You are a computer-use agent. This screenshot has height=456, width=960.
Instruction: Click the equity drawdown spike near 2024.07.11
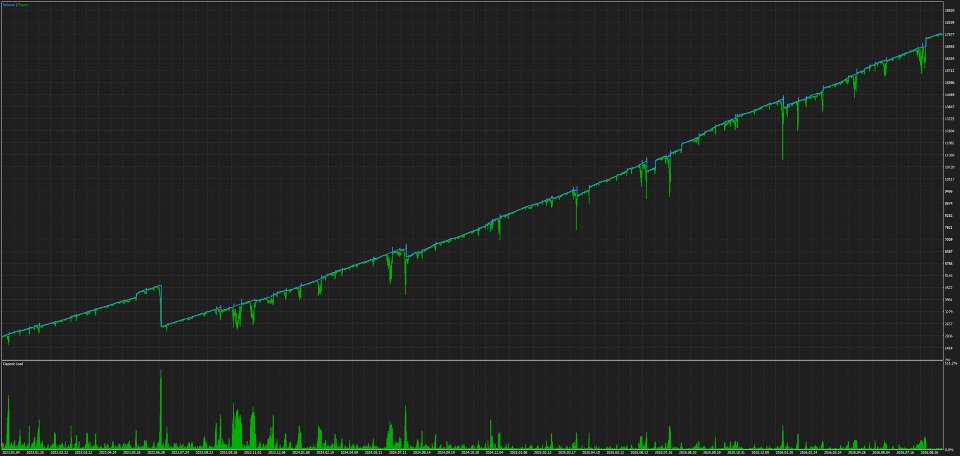[x=405, y=272]
